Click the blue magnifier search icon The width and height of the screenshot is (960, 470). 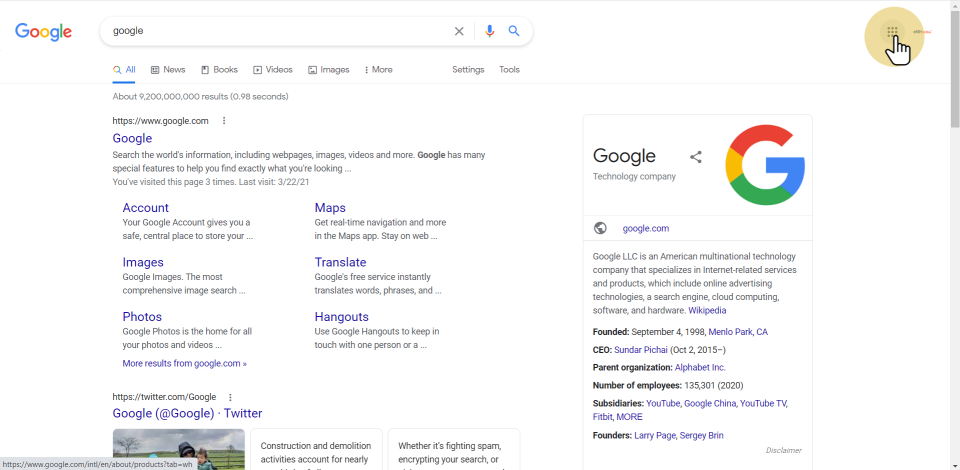tap(514, 31)
